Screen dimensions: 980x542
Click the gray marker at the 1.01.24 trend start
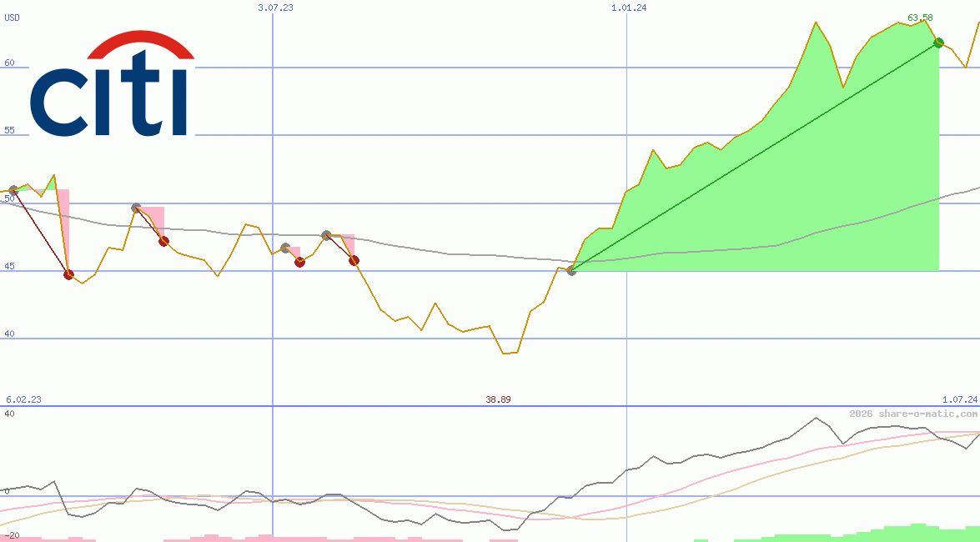point(571,268)
